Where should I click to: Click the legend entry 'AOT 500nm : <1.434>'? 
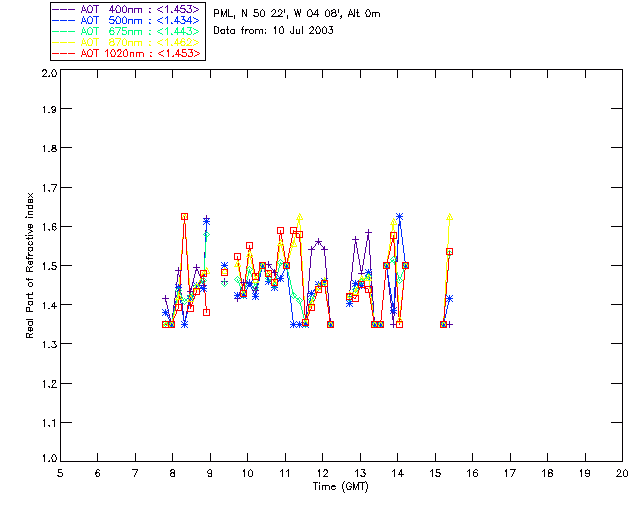point(127,20)
